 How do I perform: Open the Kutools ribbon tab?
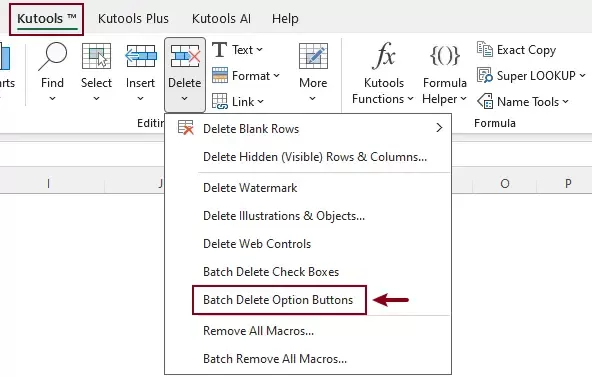(46, 18)
